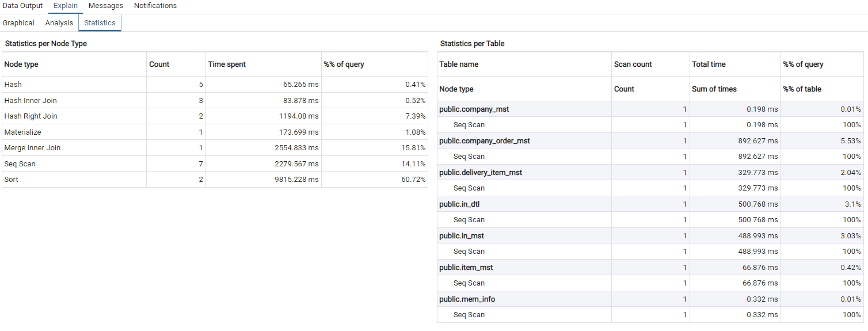The image size is (868, 331).
Task: Select the public.in_dtl table row
Action: 650,204
